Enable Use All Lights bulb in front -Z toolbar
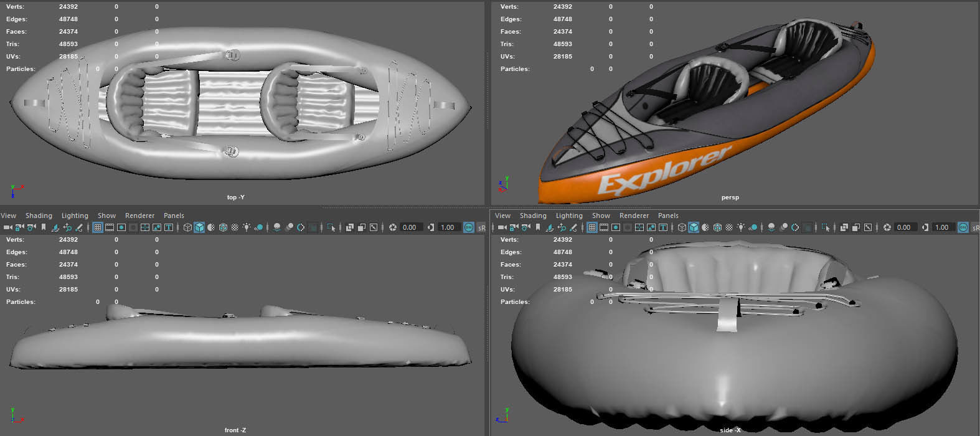The height and width of the screenshot is (436, 980). coord(247,227)
